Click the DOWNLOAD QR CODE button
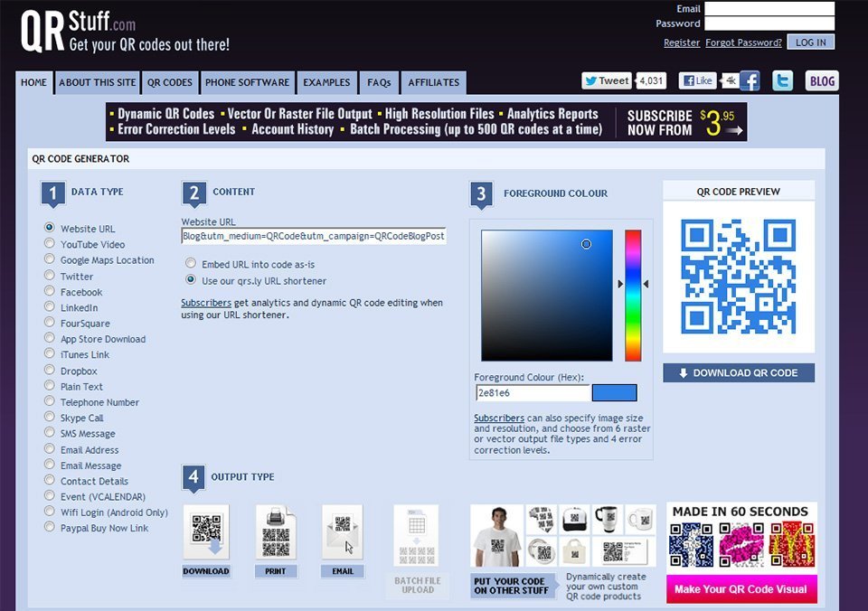This screenshot has height=611, width=868. pos(739,373)
